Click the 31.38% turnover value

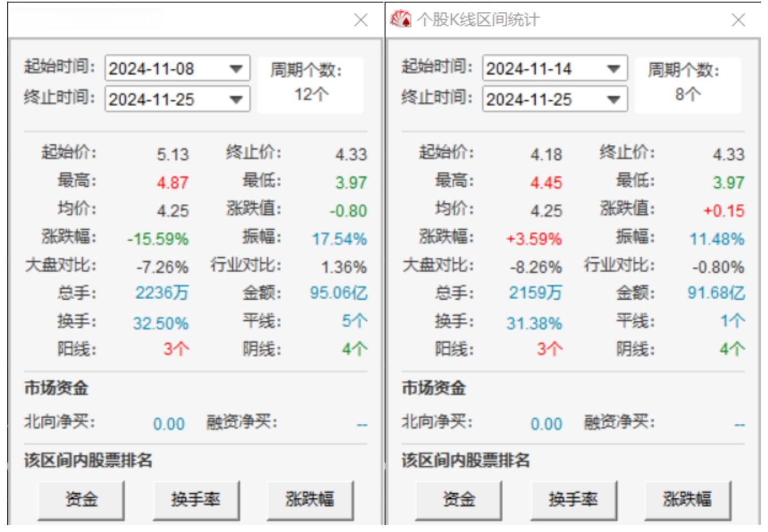click(x=535, y=323)
